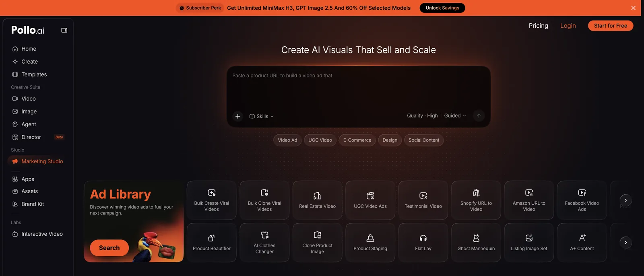Collapse the sidebar with the panel icon
The width and height of the screenshot is (644, 276).
pos(64,30)
